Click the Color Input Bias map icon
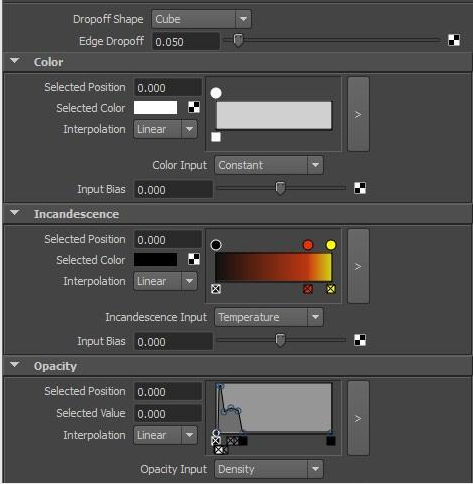Screen dimensions: 473x484 tap(360, 188)
